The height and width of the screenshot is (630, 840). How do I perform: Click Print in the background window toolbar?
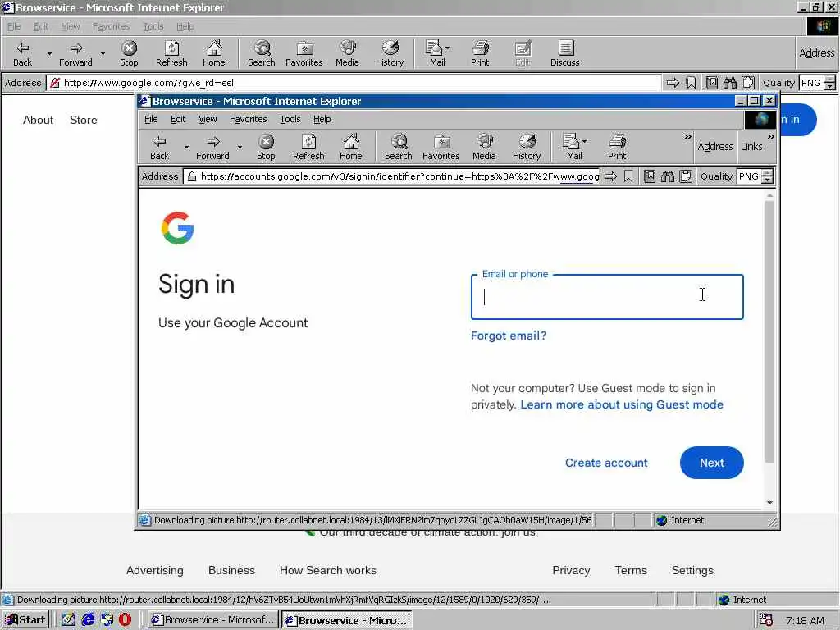coord(480,53)
